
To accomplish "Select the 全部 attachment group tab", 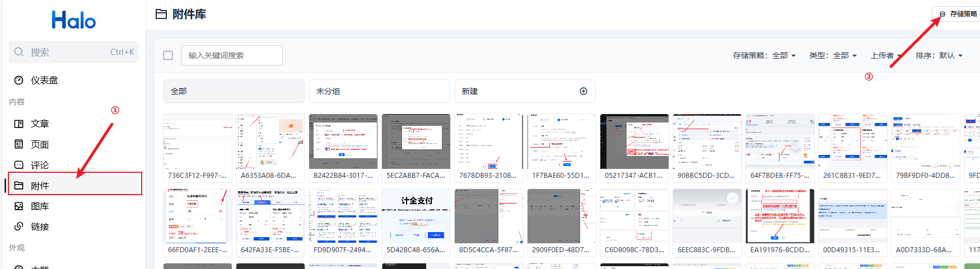I will (x=234, y=91).
